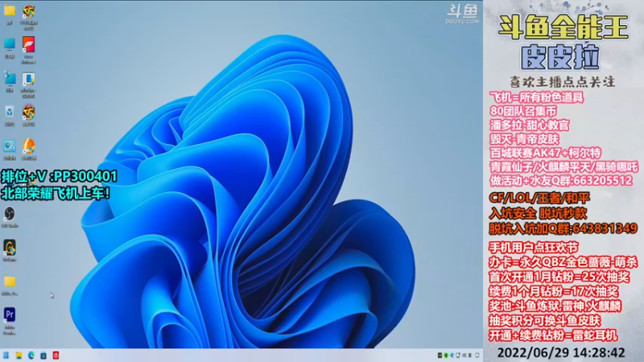Open the network tray icon
Image resolution: width=644 pixels, height=362 pixels.
point(458,356)
